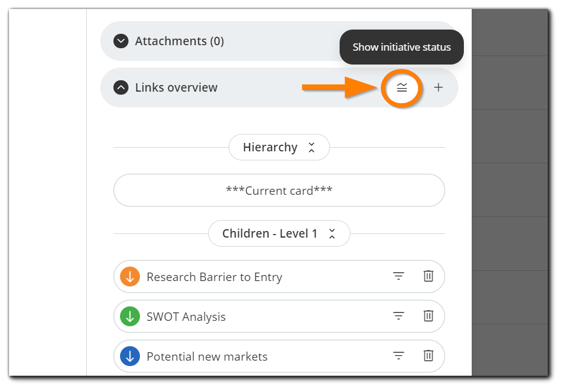This screenshot has height=392, width=564.
Task: Remove SWOT Analysis using the trash icon
Action: coord(428,315)
